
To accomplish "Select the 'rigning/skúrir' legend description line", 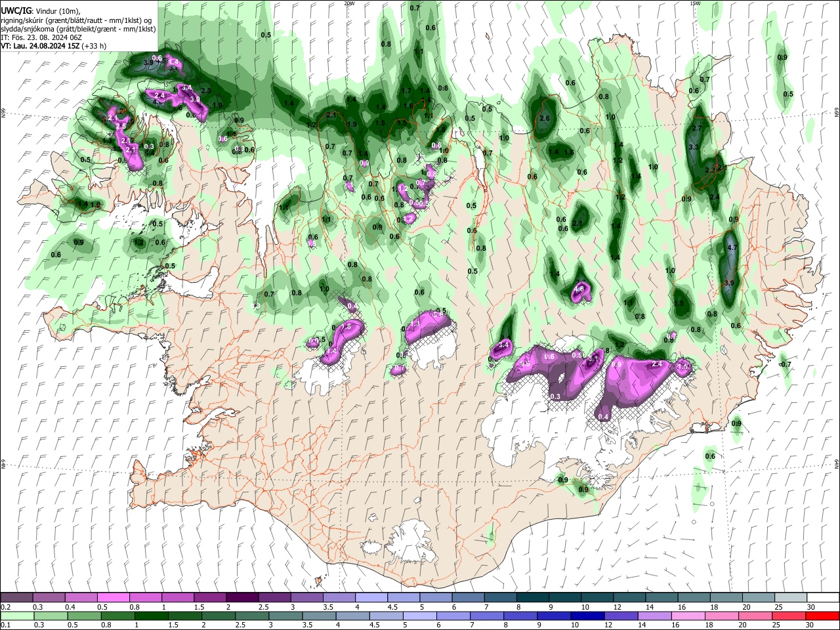I will click(x=77, y=20).
